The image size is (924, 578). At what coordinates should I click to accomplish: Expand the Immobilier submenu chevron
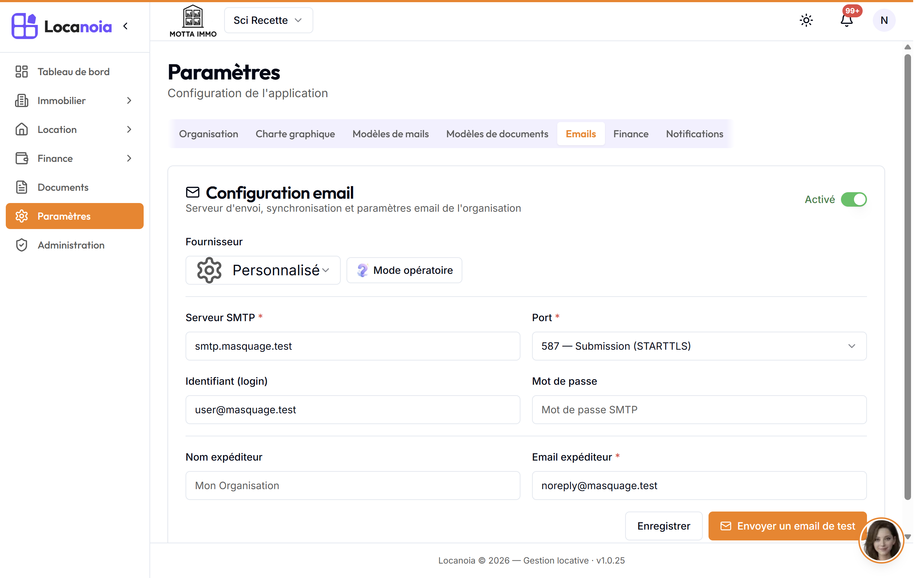(129, 100)
